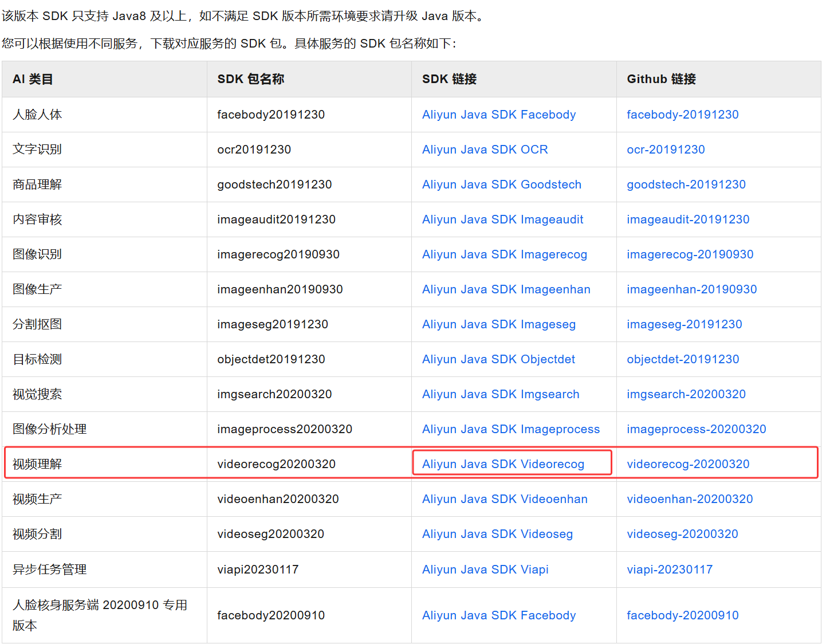The width and height of the screenshot is (822, 644).
Task: Visit the viapi-20230117 Github link
Action: (x=670, y=570)
